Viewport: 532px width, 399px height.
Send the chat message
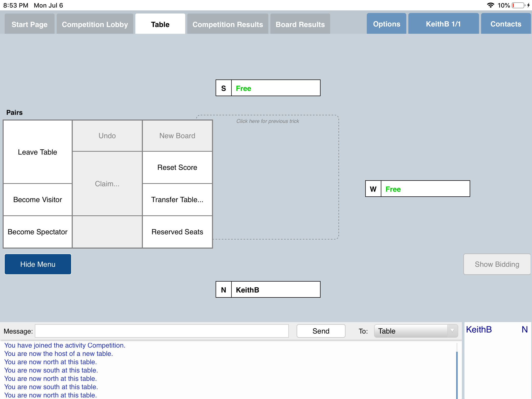tap(321, 331)
